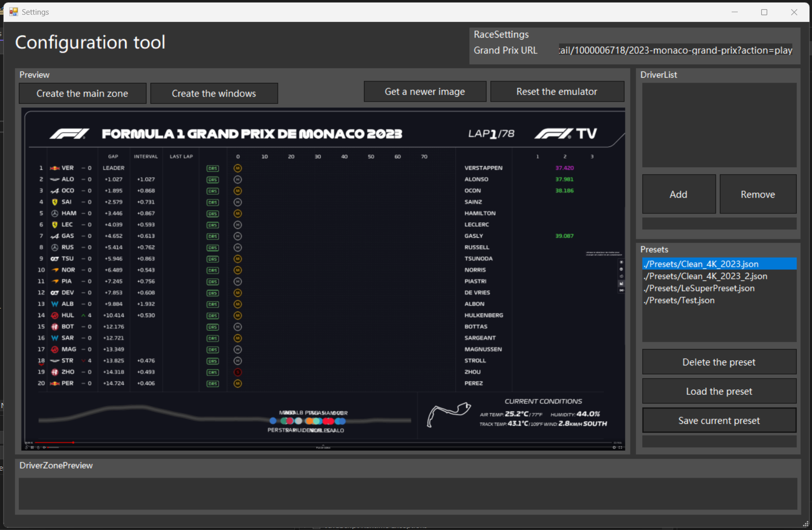Click the Settings app icon in title bar
The image size is (812, 530).
click(13, 12)
